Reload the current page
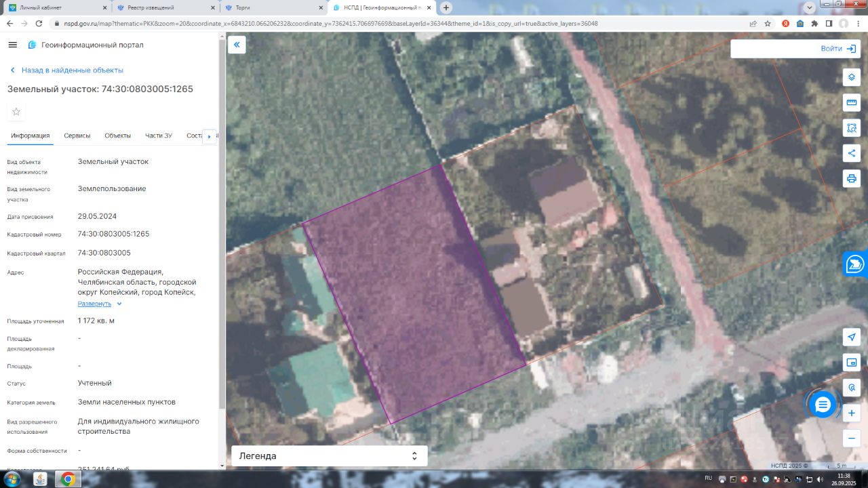Screen dimensions: 868x488 pos(39,23)
